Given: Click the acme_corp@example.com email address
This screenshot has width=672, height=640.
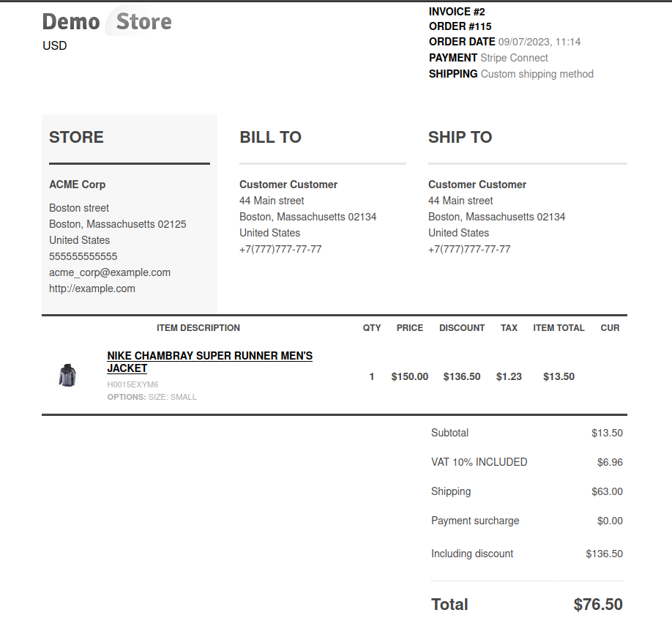Looking at the screenshot, I should click(x=110, y=272).
